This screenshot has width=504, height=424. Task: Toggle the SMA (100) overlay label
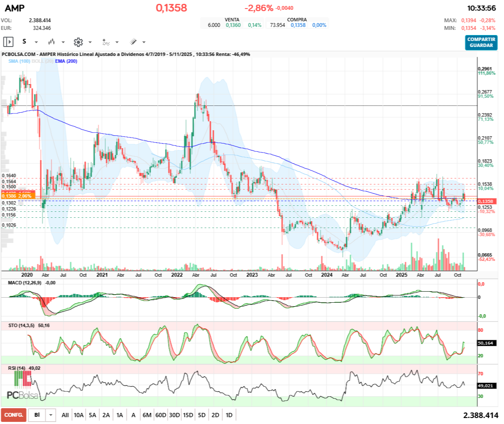19,61
